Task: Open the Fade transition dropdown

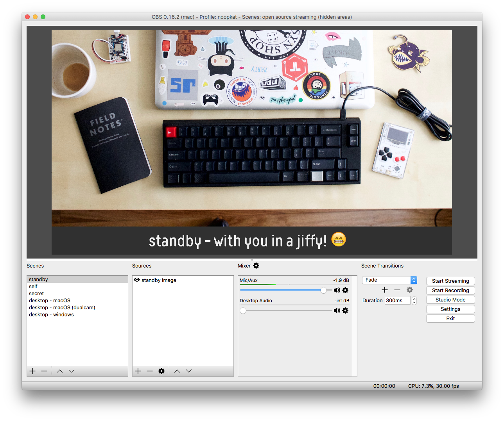Action: click(390, 280)
